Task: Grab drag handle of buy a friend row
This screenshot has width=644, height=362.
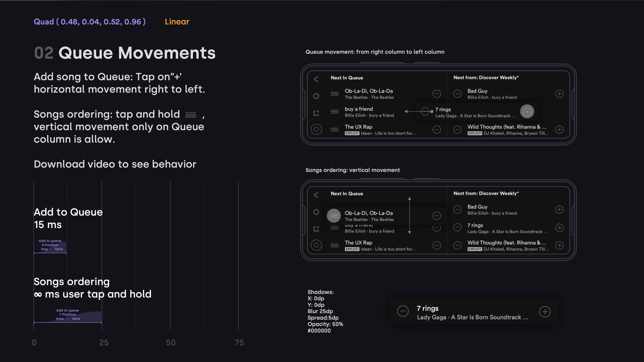Action: click(x=335, y=112)
